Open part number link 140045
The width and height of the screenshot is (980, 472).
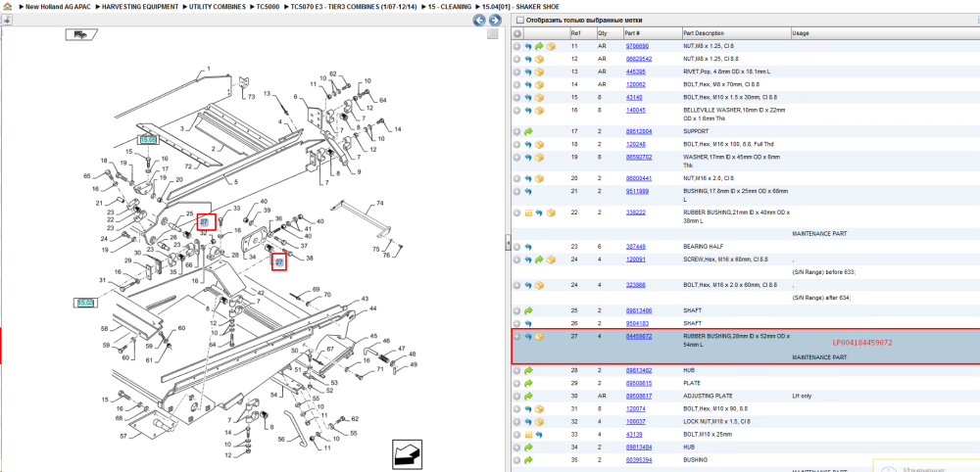click(636, 110)
